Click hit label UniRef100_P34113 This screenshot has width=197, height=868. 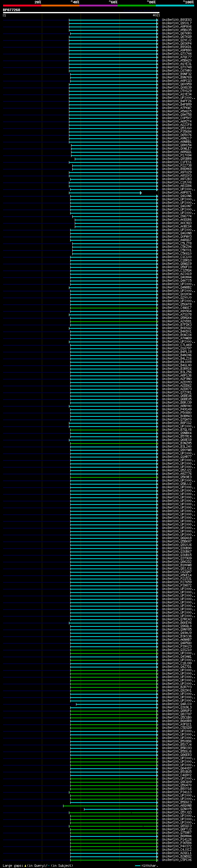click(177, 792)
